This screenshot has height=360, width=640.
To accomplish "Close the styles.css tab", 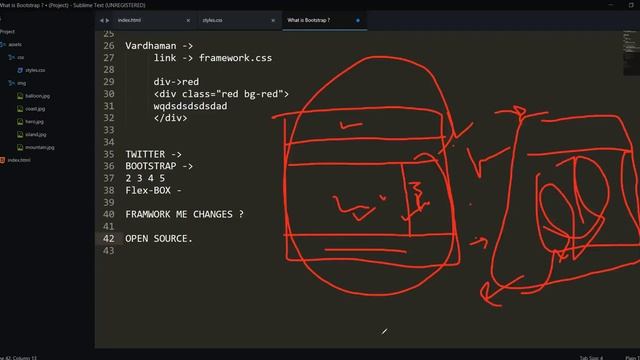I will (273, 20).
